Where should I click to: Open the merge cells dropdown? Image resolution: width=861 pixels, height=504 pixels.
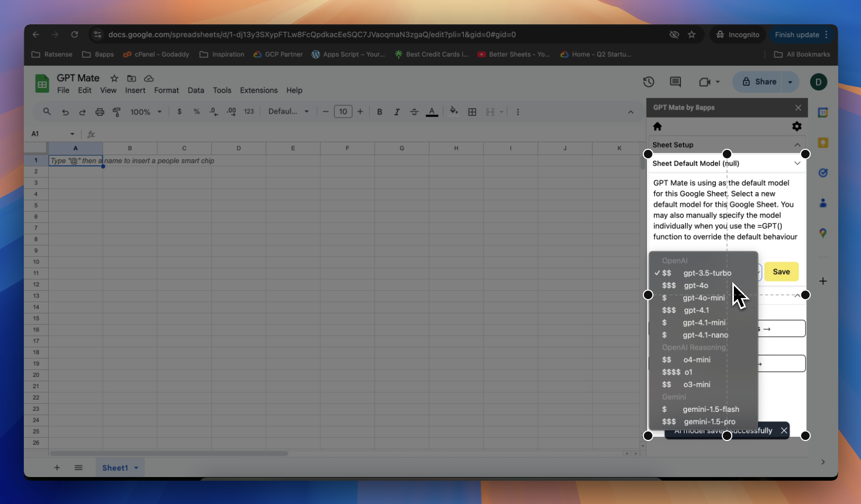point(495,112)
